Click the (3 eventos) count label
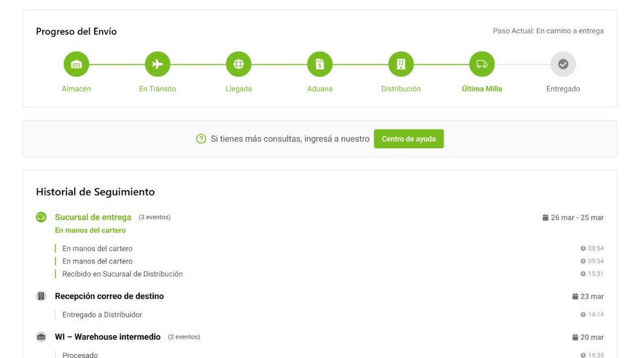Image resolution: width=644 pixels, height=358 pixels. [x=155, y=217]
